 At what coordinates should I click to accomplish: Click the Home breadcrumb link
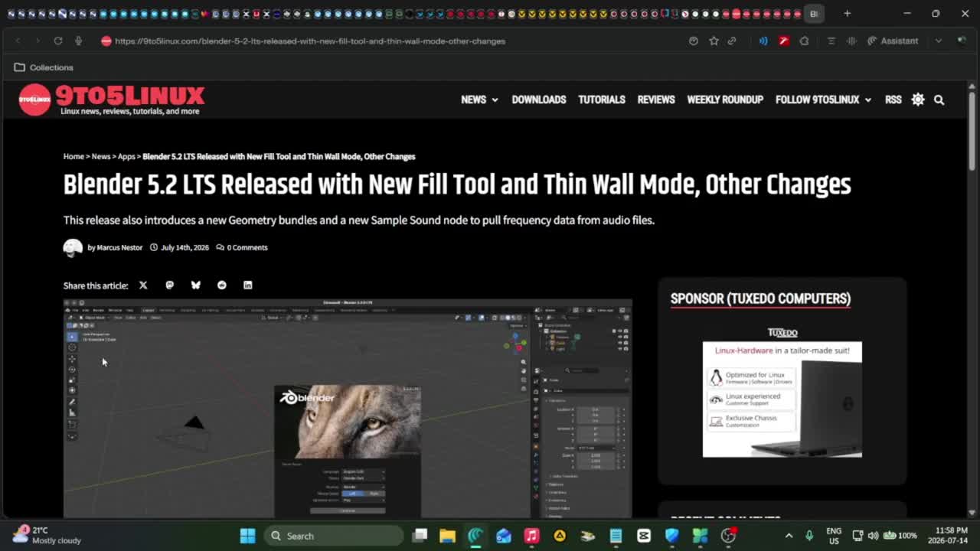[x=73, y=156]
